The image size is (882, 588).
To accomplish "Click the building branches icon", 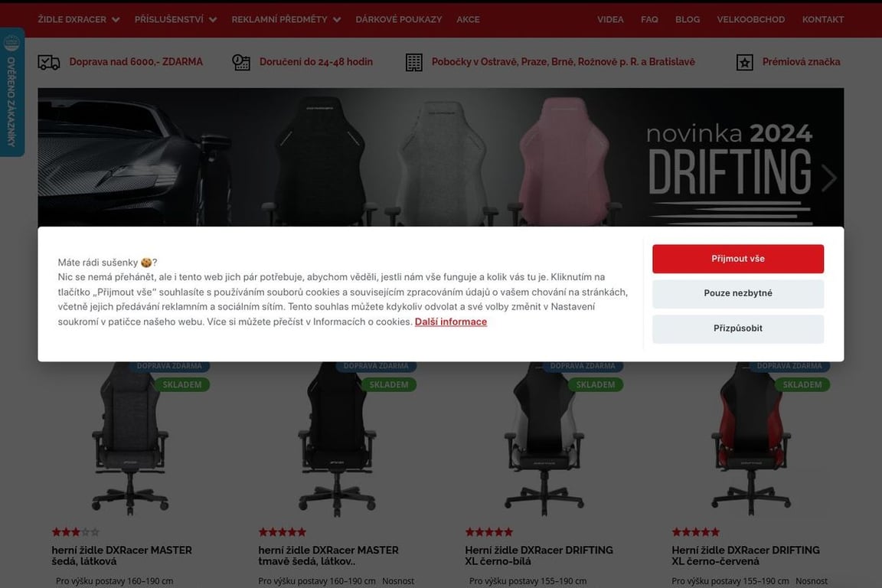I will tap(414, 63).
